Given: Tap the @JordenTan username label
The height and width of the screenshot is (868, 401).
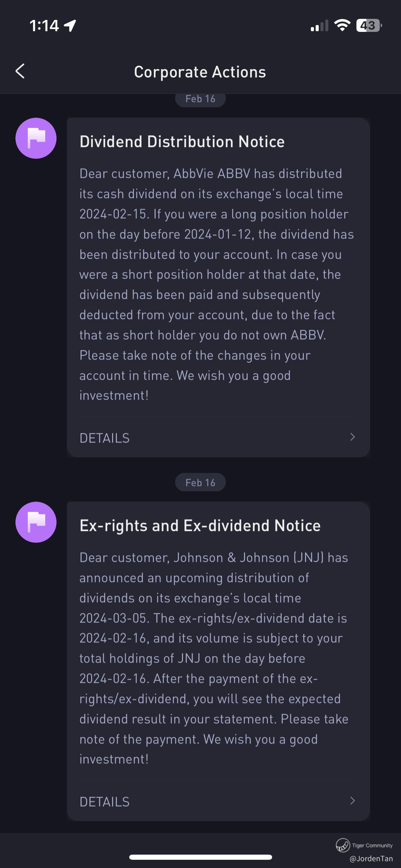Looking at the screenshot, I should pos(371,858).
